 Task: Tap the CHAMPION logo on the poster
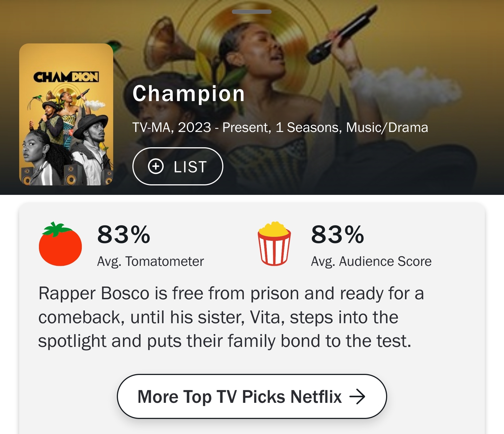coord(66,77)
